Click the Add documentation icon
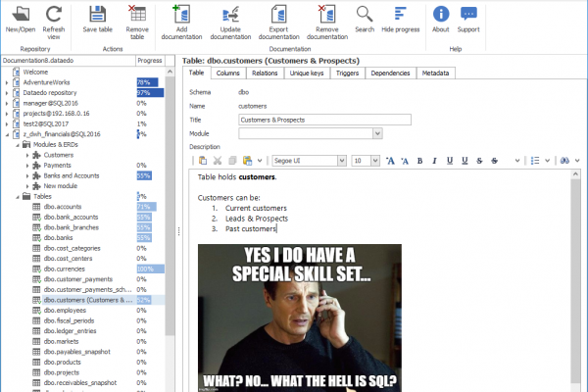Viewport: 588px width, 392px height. click(180, 15)
